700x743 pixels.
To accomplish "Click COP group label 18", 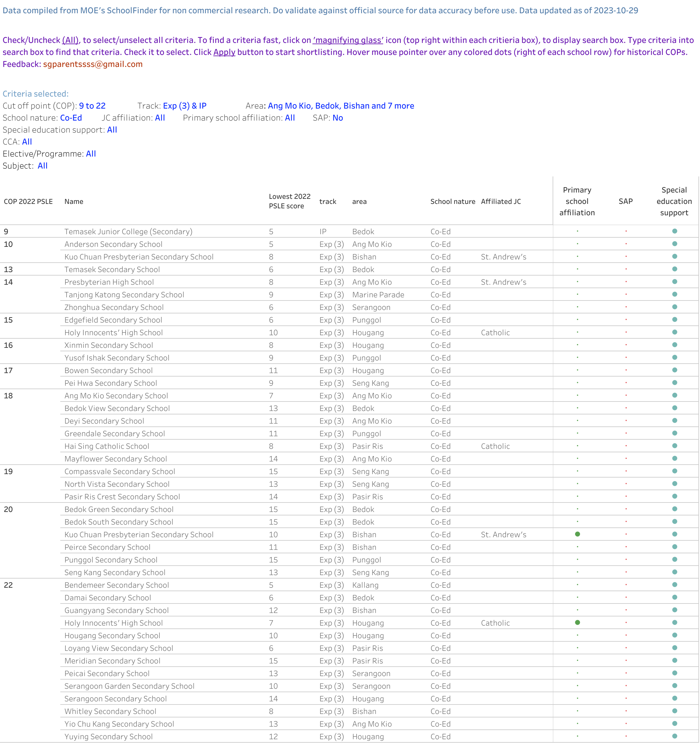I will point(8,395).
